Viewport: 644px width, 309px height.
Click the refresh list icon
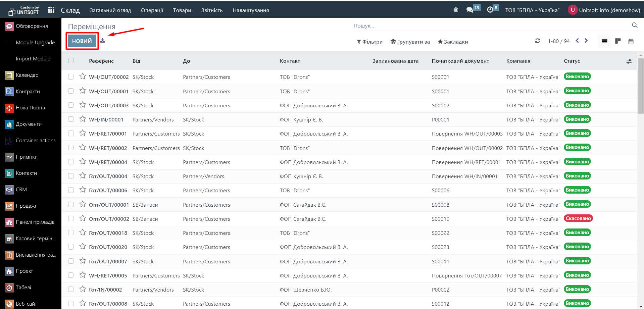537,41
